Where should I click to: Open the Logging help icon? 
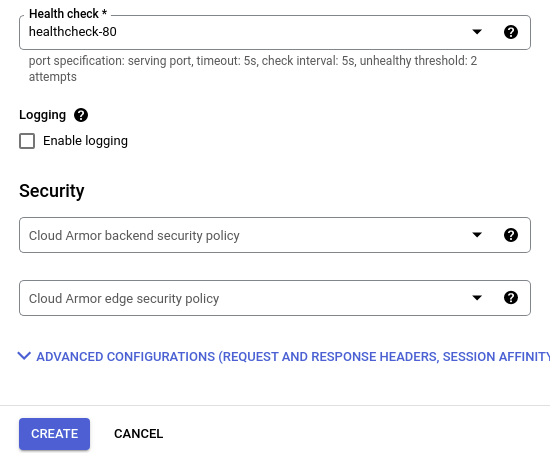pyautogui.click(x=81, y=115)
